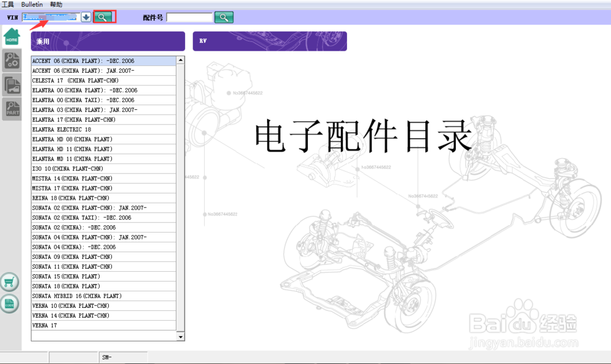Image resolution: width=611 pixels, height=364 pixels.
Task: Select SONATA 18 (CHINA PLANT)
Action: [104, 286]
